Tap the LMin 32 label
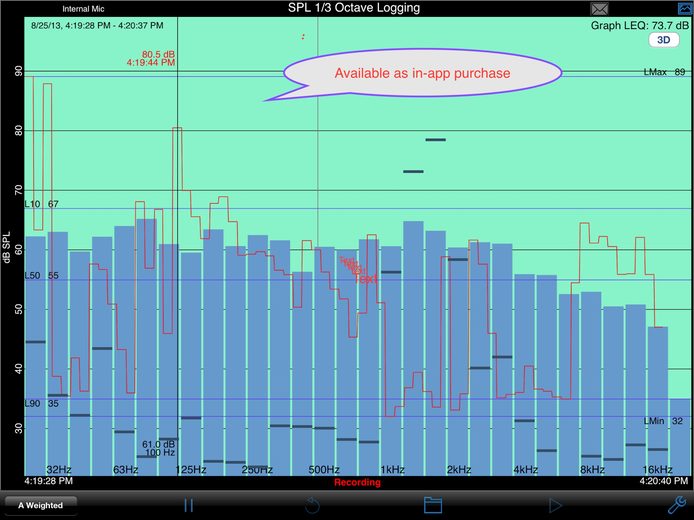 tap(663, 421)
